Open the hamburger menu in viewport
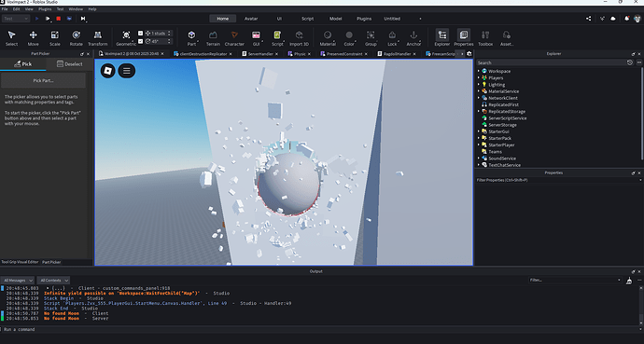Screen dimensions: 644x344 [x=127, y=71]
